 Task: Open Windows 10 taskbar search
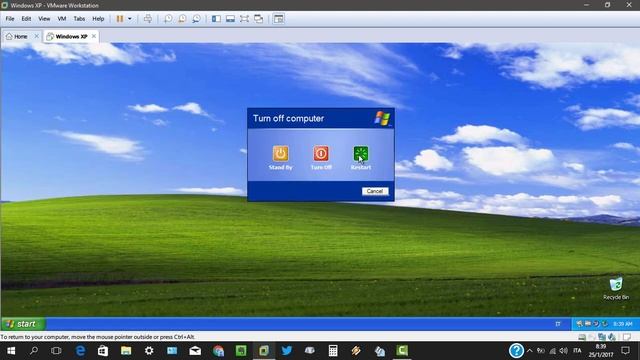coord(34,351)
